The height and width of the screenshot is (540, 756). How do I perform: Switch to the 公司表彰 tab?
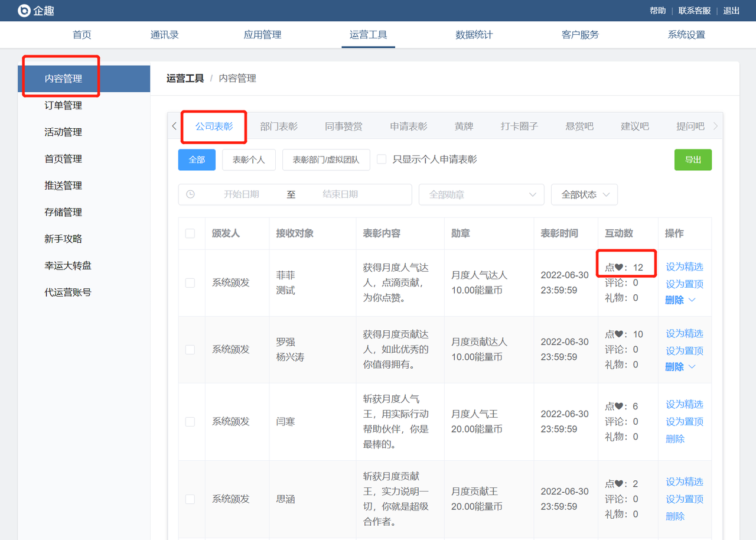(x=214, y=126)
